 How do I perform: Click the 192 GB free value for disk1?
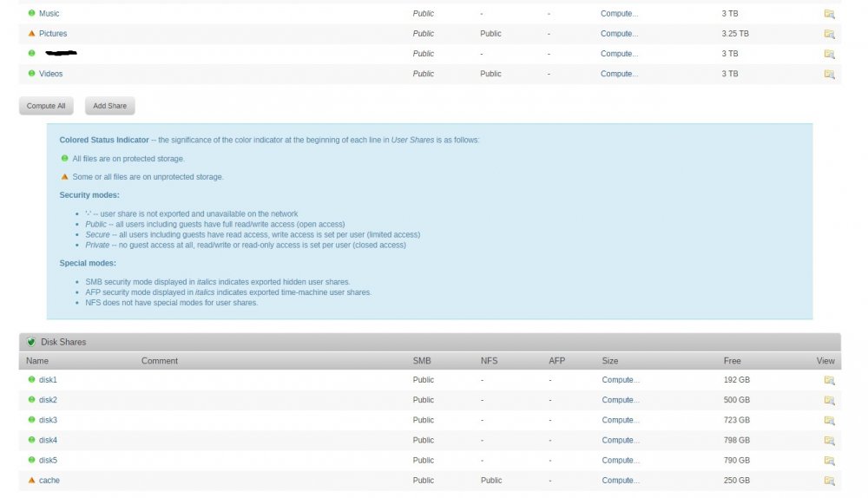[x=737, y=380]
